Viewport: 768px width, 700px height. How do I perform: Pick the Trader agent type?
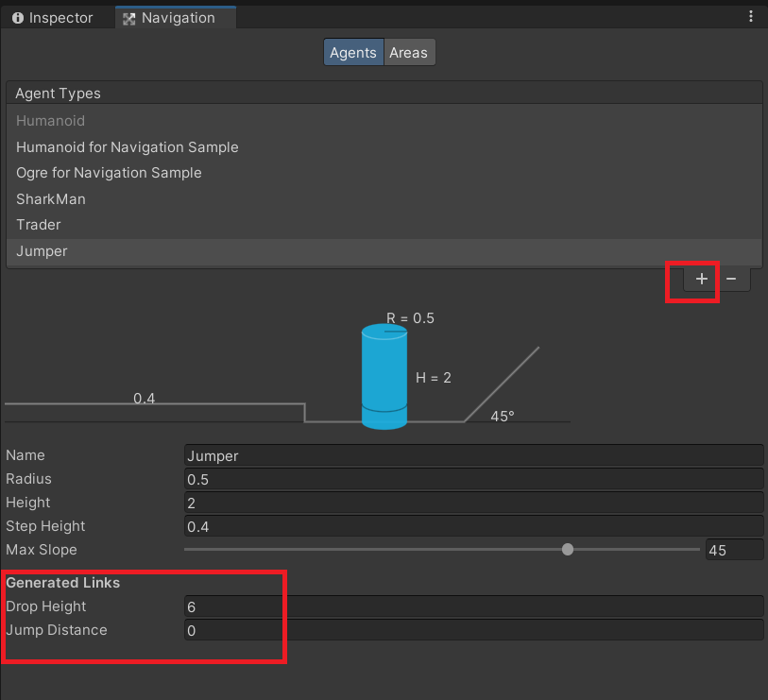pos(39,225)
